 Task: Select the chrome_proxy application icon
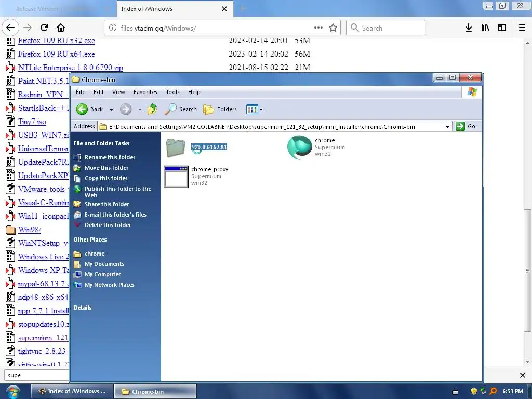point(176,177)
